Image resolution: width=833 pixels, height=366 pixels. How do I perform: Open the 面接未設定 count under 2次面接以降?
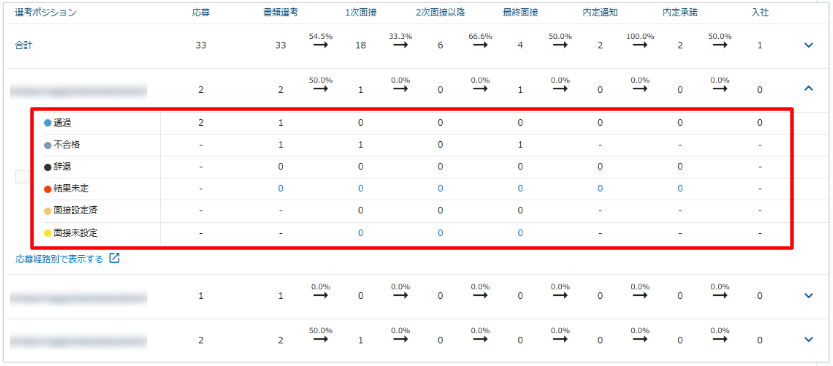tap(440, 233)
